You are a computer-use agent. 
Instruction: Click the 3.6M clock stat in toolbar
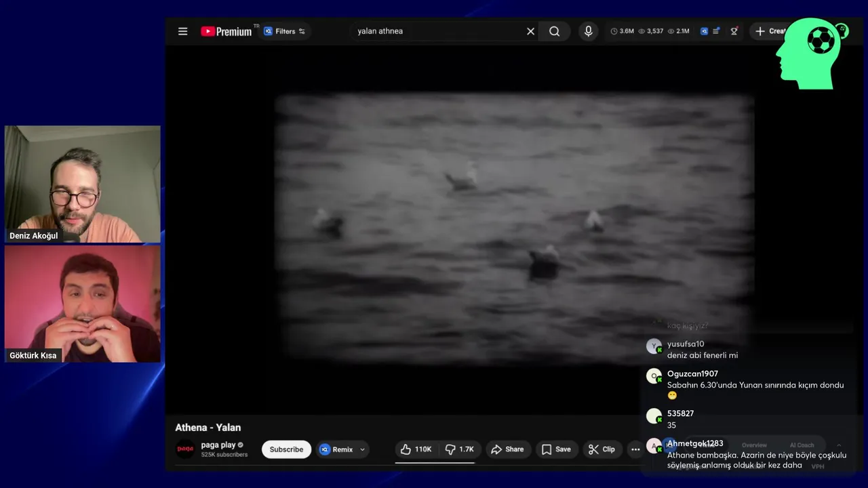coord(623,31)
